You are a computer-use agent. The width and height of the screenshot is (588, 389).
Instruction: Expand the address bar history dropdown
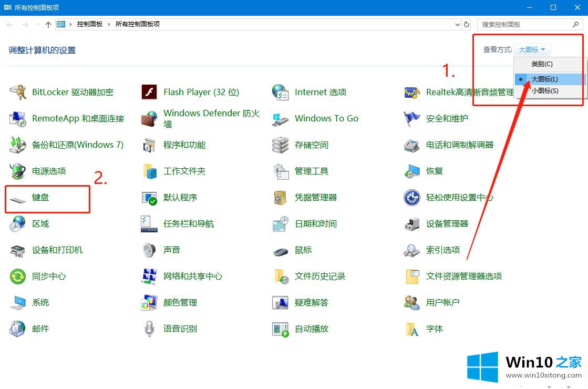pos(458,24)
